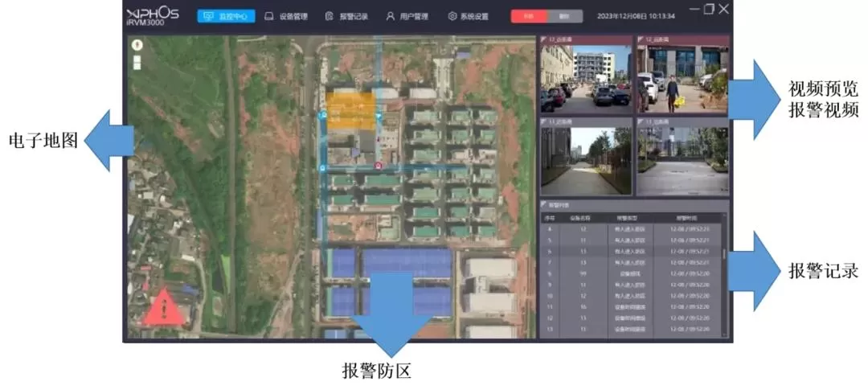Click the XPHOS iRVM3000 logo

point(153,16)
